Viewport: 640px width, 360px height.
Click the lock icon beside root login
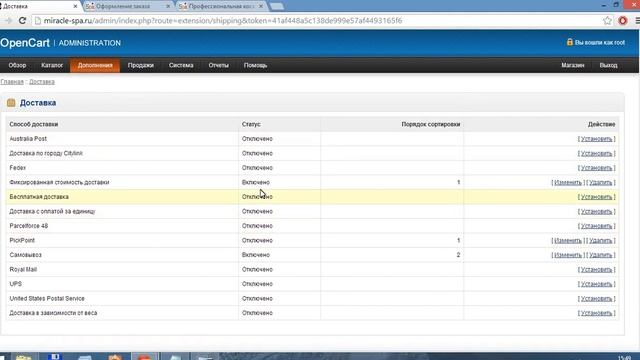tap(570, 42)
